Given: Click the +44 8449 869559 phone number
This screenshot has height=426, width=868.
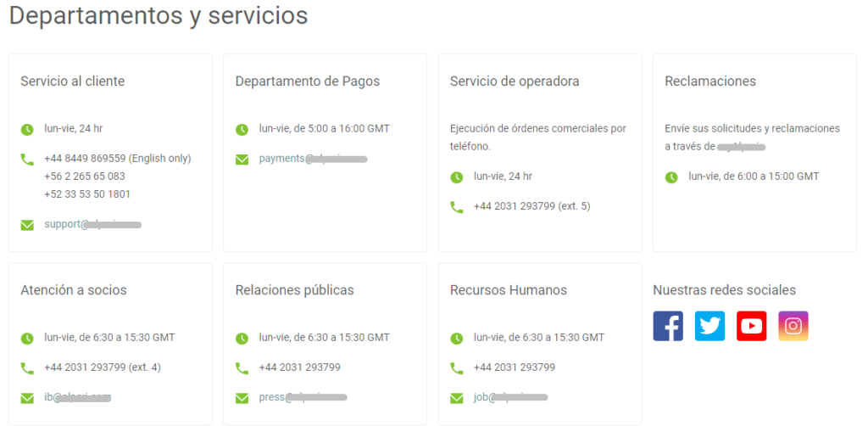Looking at the screenshot, I should [117, 159].
